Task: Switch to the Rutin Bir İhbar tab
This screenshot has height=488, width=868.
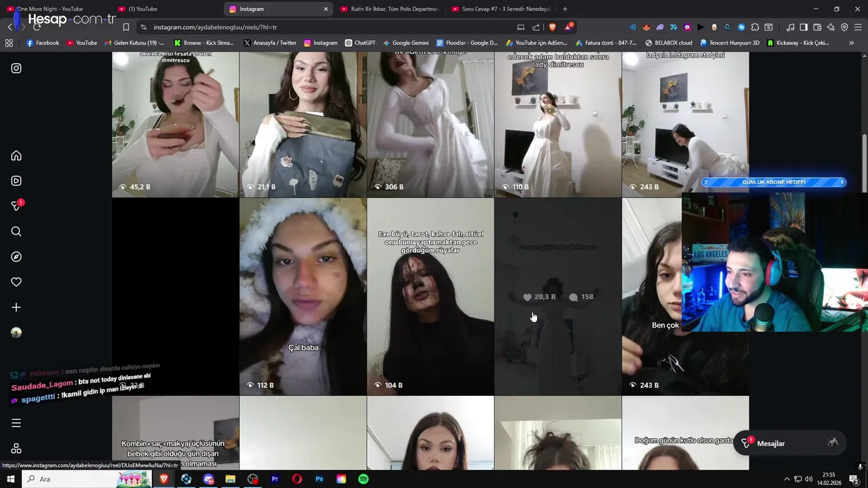Action: point(390,9)
